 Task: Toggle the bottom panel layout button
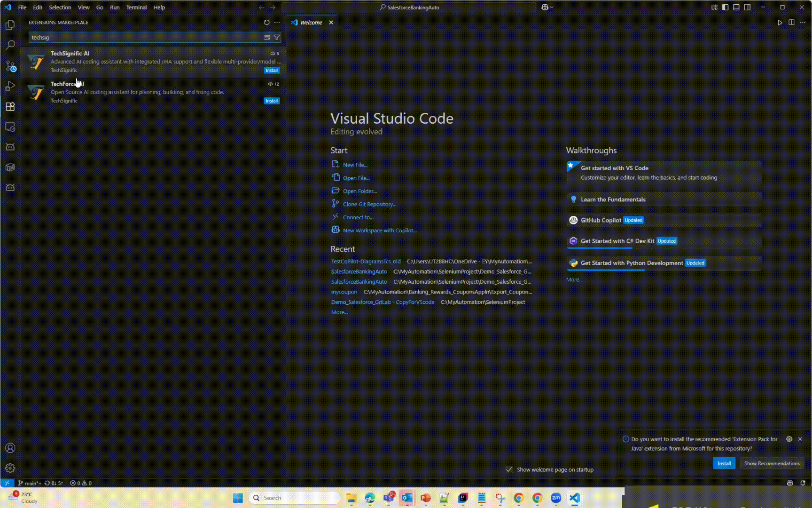pyautogui.click(x=736, y=7)
